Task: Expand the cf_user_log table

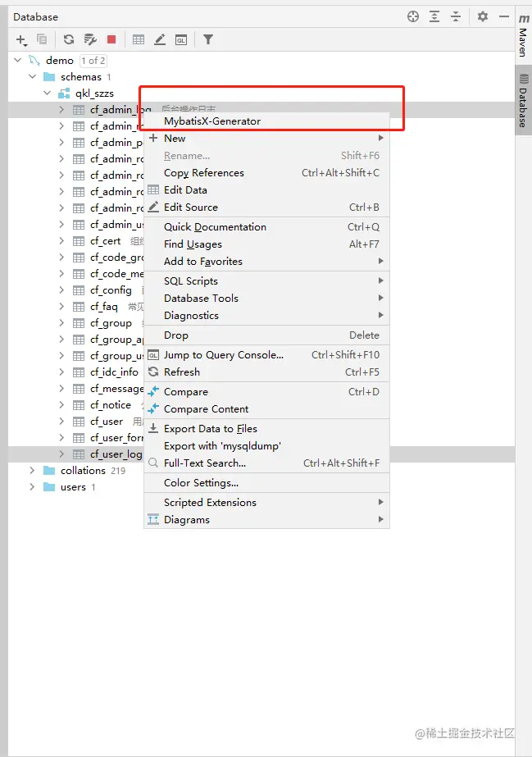Action: [x=61, y=454]
